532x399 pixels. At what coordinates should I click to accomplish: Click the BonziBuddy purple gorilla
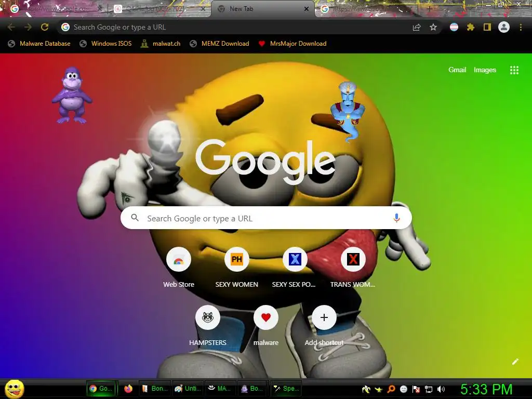click(72, 96)
